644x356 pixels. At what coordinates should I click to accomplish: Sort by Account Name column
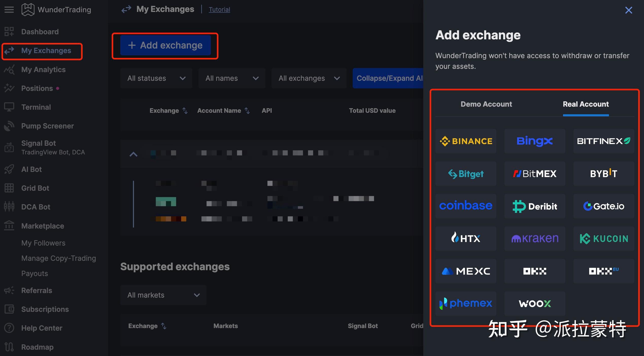click(x=247, y=111)
